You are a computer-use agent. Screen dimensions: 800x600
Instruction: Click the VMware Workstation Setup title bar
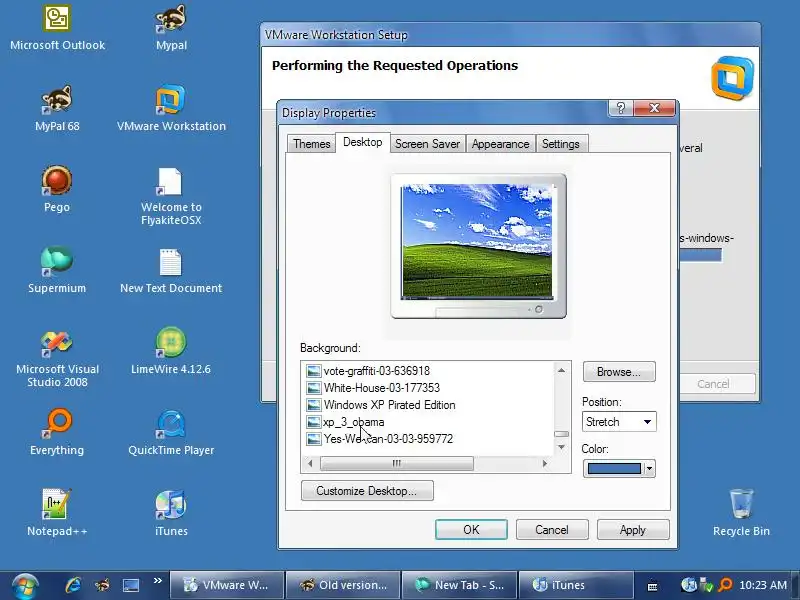pyautogui.click(x=510, y=35)
